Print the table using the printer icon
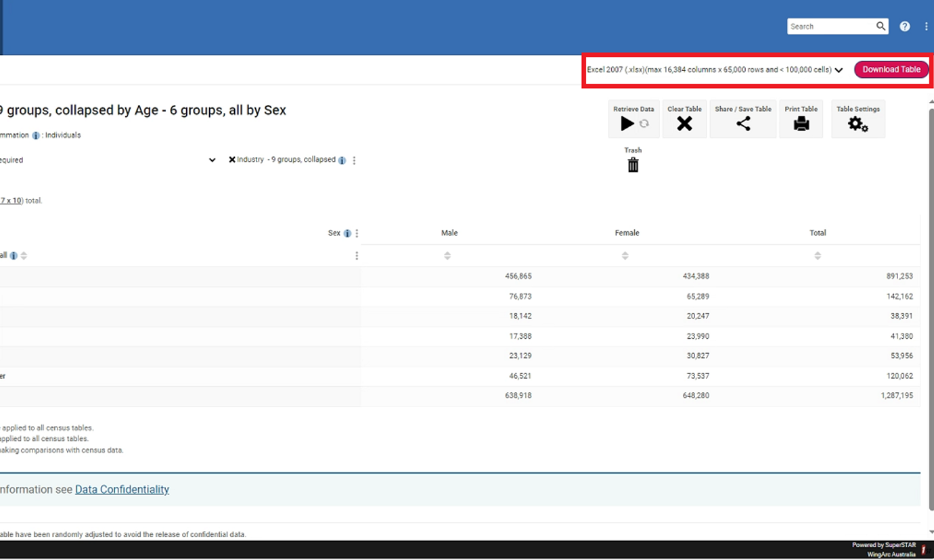Viewport: 934px width, 560px height. pyautogui.click(x=801, y=124)
